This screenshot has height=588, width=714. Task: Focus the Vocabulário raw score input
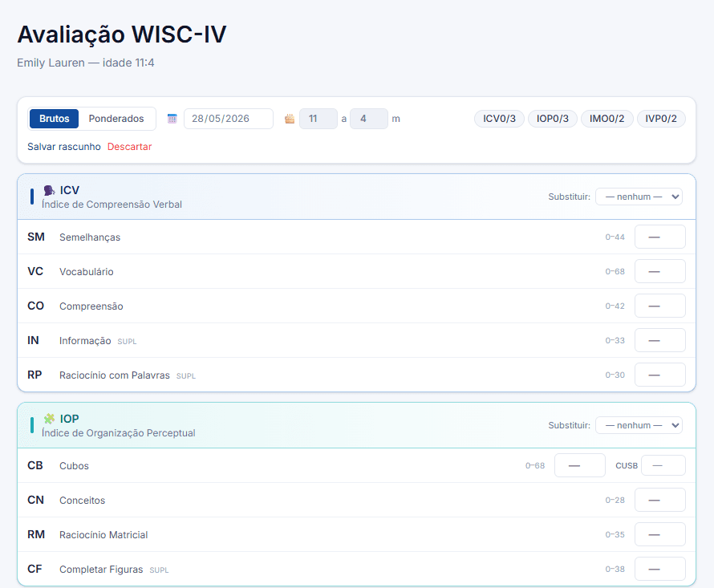(x=659, y=271)
